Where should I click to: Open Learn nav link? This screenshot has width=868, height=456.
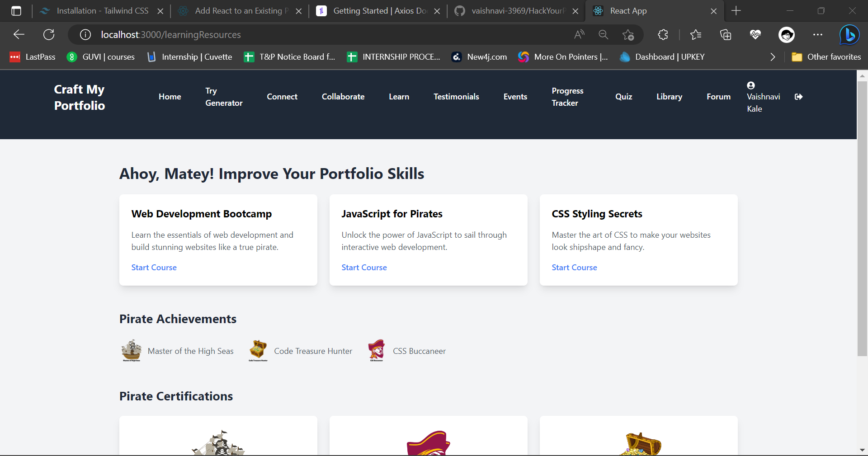pos(399,97)
